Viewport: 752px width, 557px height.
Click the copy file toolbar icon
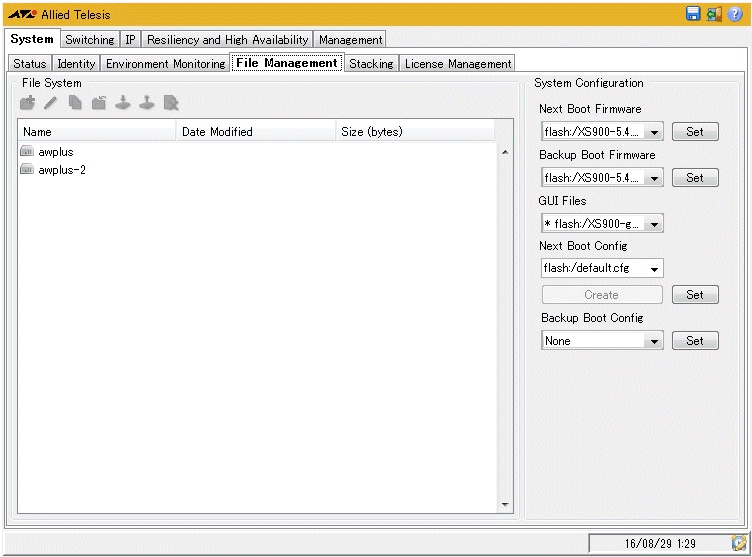(75, 103)
